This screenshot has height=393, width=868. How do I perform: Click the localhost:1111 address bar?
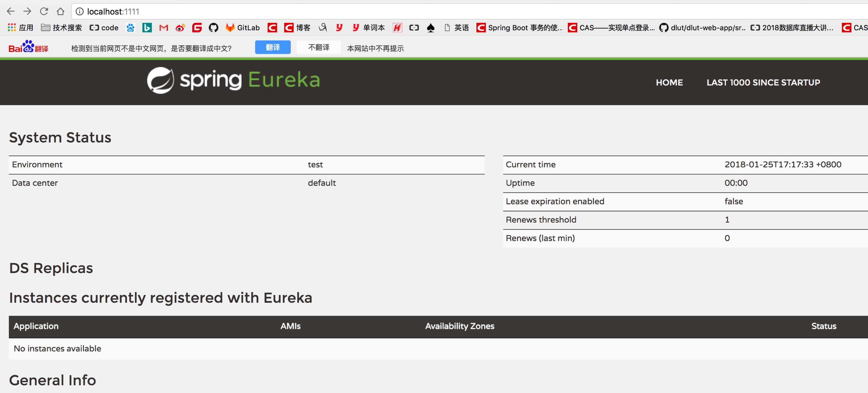(270, 11)
